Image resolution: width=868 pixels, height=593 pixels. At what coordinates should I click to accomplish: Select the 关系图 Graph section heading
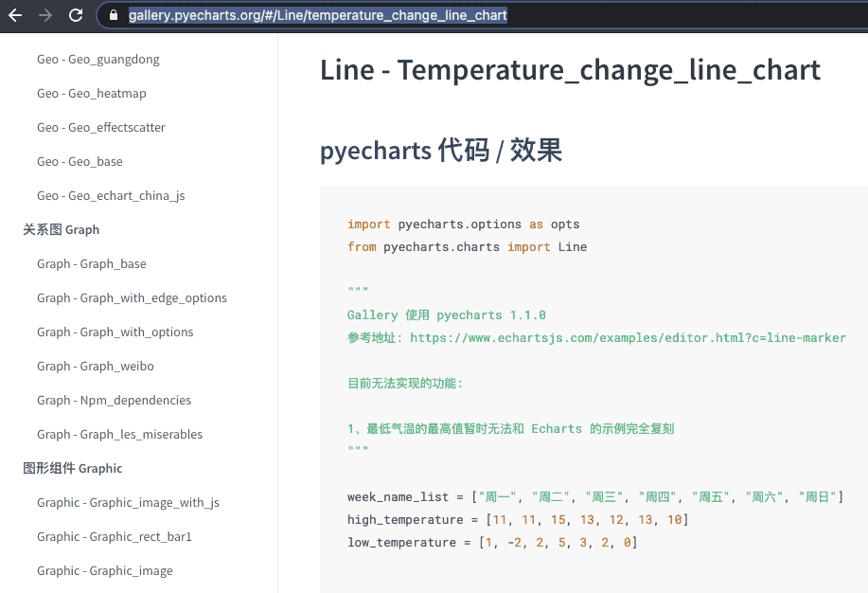[61, 230]
